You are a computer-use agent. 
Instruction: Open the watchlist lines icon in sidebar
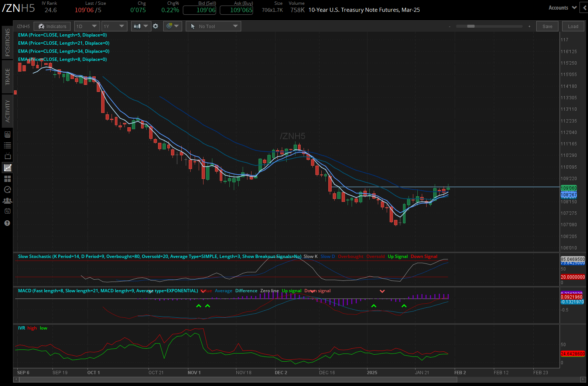tap(7, 145)
